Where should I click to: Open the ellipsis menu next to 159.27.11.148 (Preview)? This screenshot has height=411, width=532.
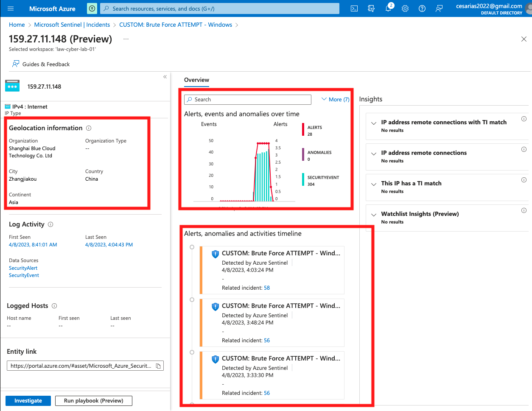(126, 39)
